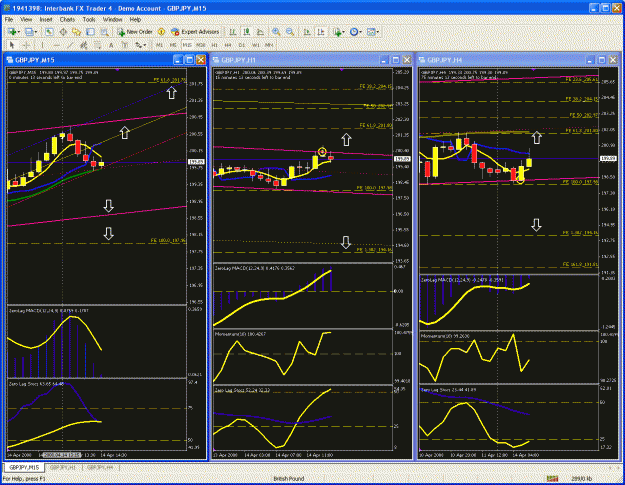Open the Strategy Tester magnifier icon
The height and width of the screenshot is (485, 625).
[x=104, y=32]
